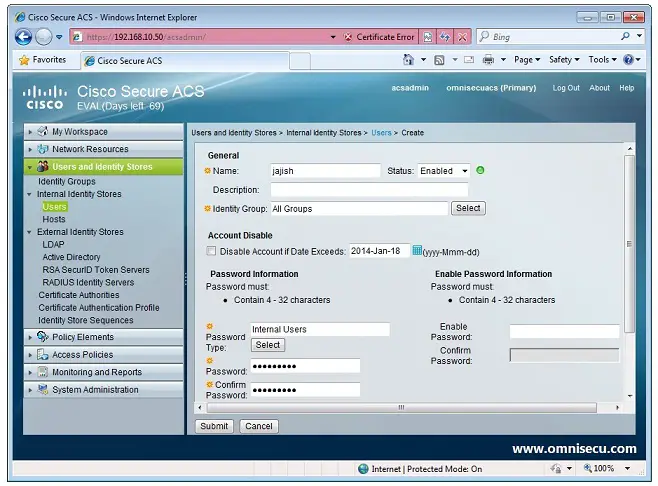Click Identity Store Sequences in sidebar
This screenshot has height=486, width=658.
tap(86, 320)
